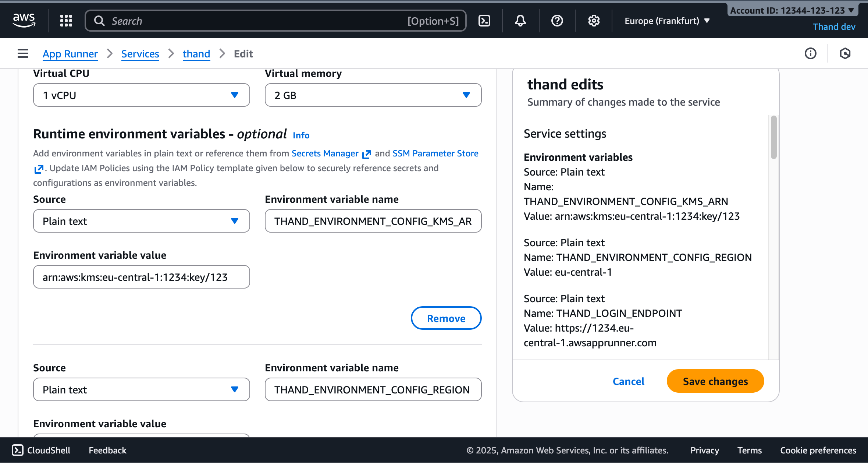Toggle the hamburger side navigation menu

point(23,54)
